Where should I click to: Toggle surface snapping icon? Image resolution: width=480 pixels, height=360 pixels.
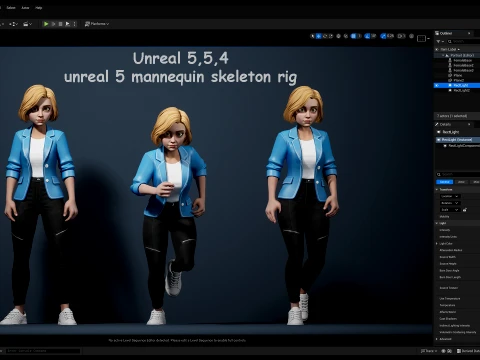point(346,36)
